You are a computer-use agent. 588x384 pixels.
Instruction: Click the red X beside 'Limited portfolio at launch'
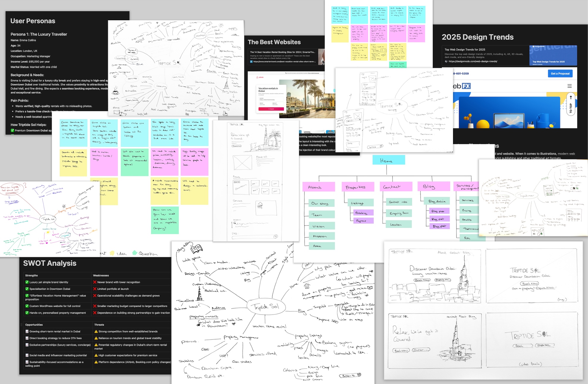[95, 289]
